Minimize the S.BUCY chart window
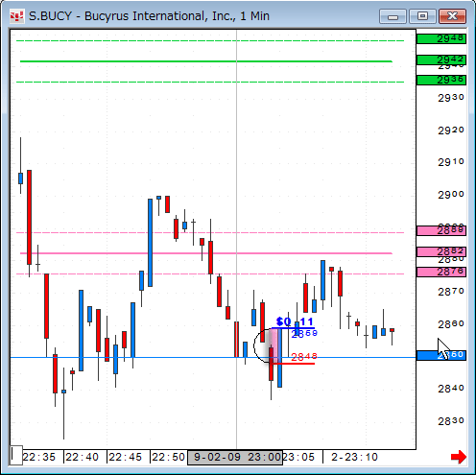Image resolution: width=476 pixels, height=475 pixels. click(393, 16)
